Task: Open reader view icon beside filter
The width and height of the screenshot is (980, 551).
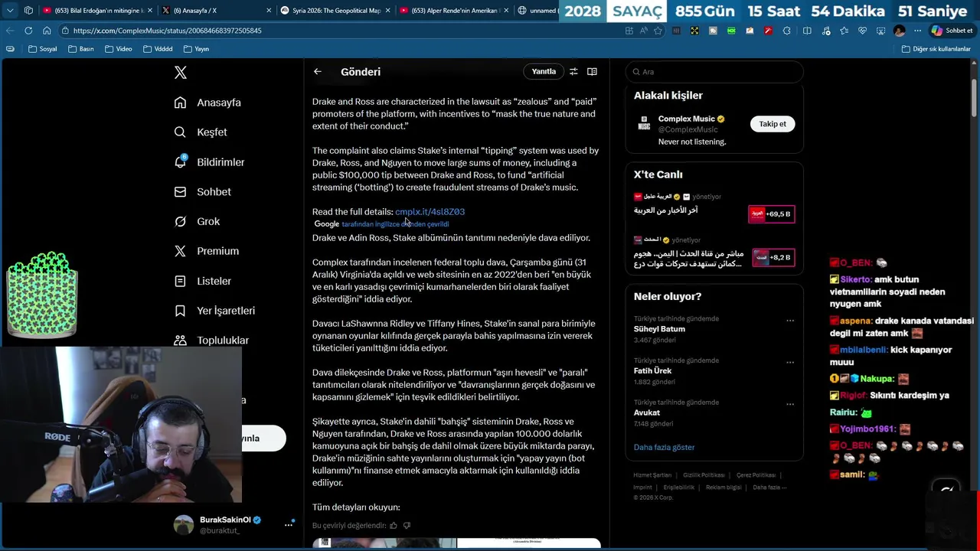Action: [592, 71]
